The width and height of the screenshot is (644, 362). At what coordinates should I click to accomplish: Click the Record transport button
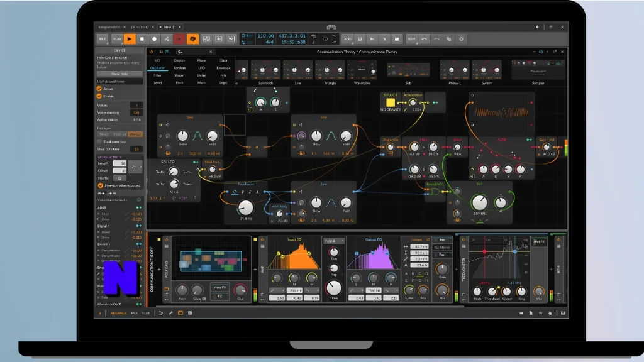pos(155,39)
